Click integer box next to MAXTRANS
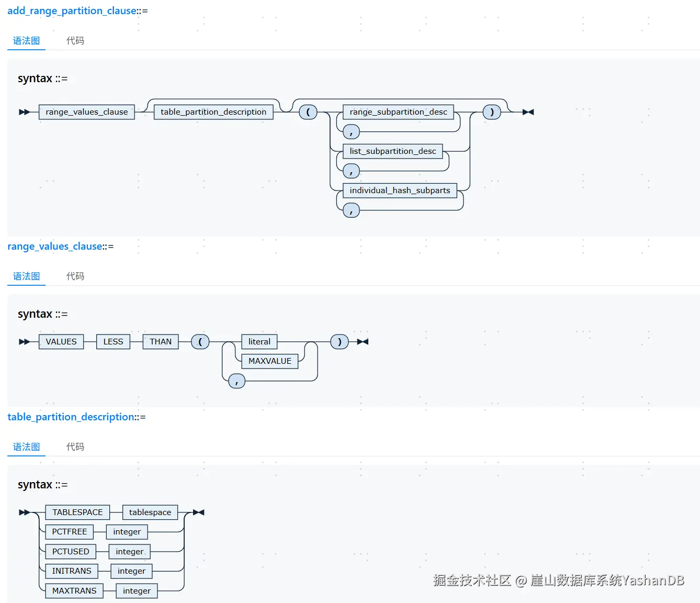 point(137,591)
